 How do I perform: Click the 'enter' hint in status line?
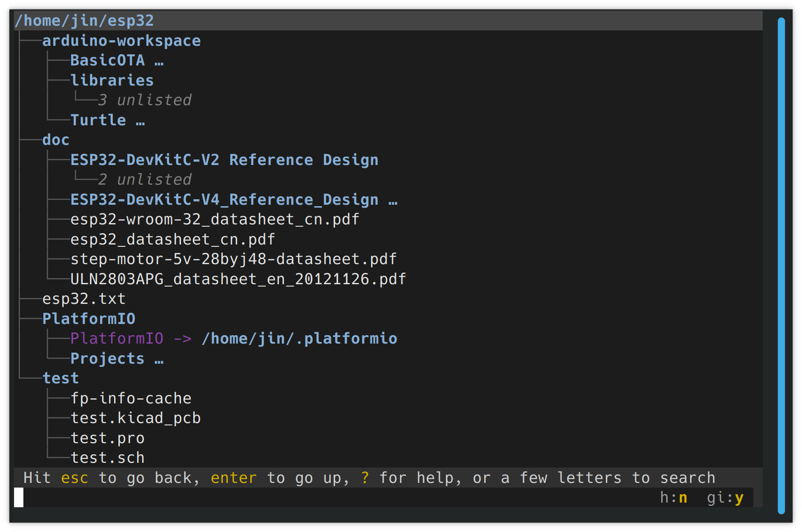tap(234, 478)
